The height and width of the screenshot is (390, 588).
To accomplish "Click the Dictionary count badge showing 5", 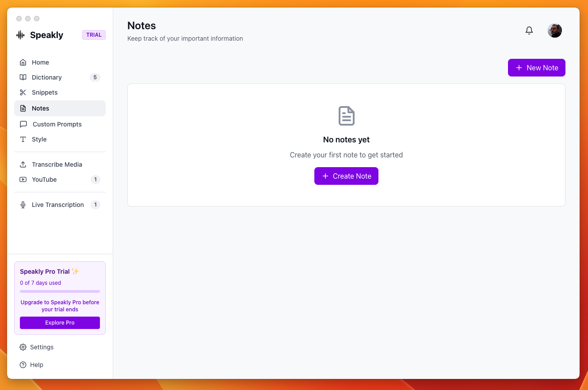I will tap(95, 77).
